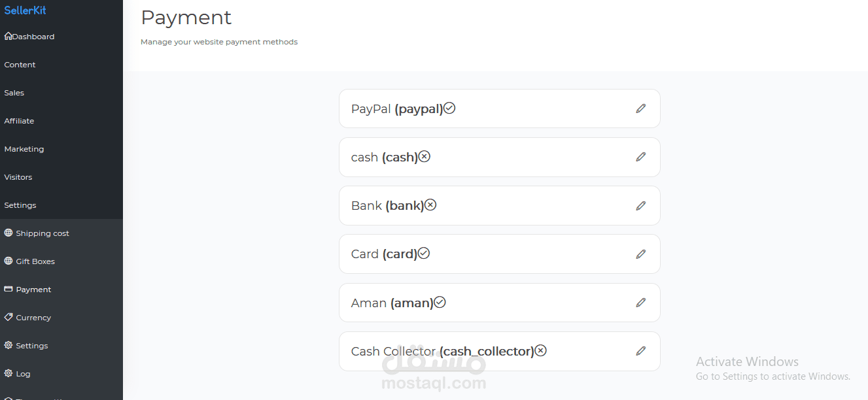The height and width of the screenshot is (400, 868).
Task: Toggle cash disabled cross status icon
Action: [x=425, y=156]
